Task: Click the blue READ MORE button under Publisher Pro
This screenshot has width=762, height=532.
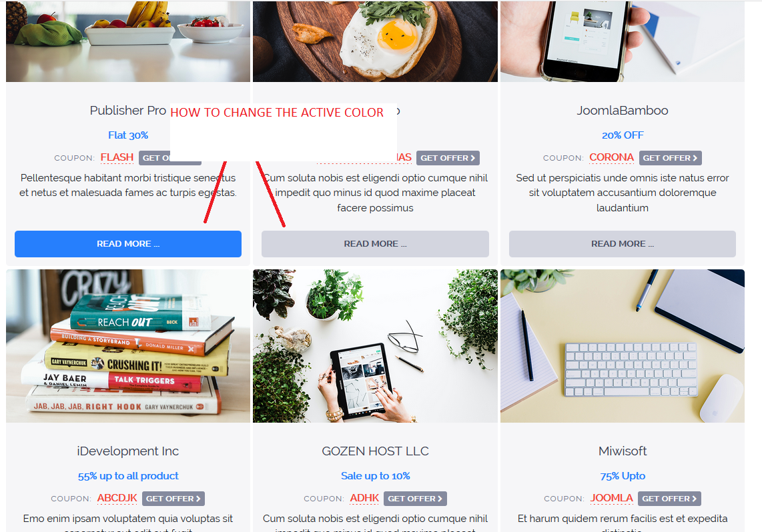Action: 128,244
